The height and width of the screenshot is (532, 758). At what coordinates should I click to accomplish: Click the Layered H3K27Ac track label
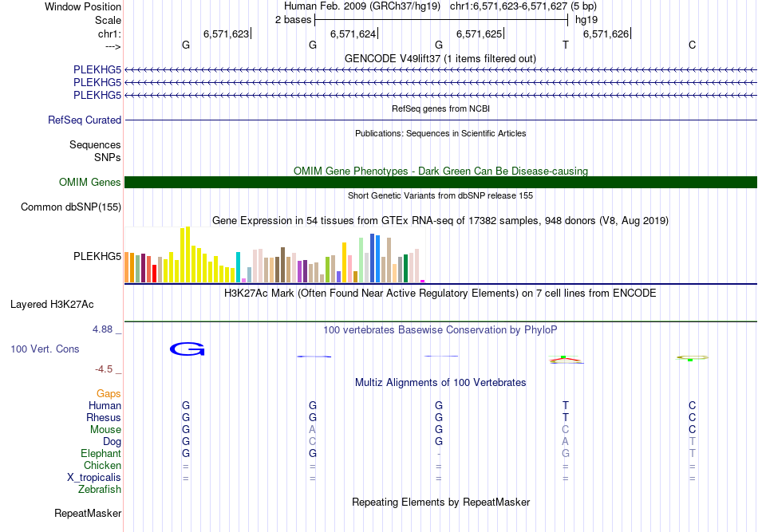click(52, 305)
